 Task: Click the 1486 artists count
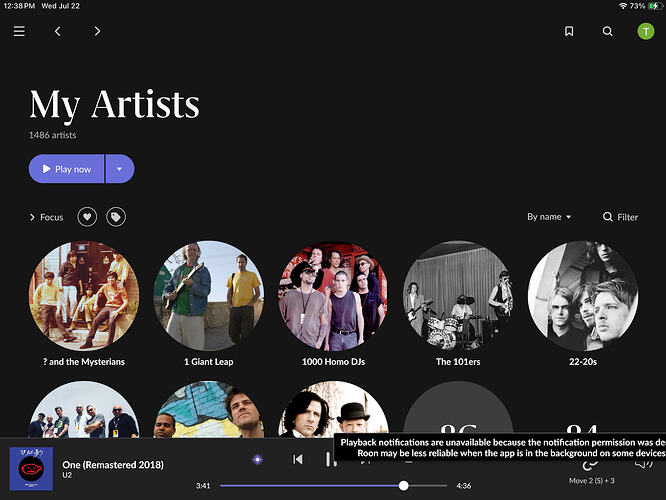pos(53,135)
